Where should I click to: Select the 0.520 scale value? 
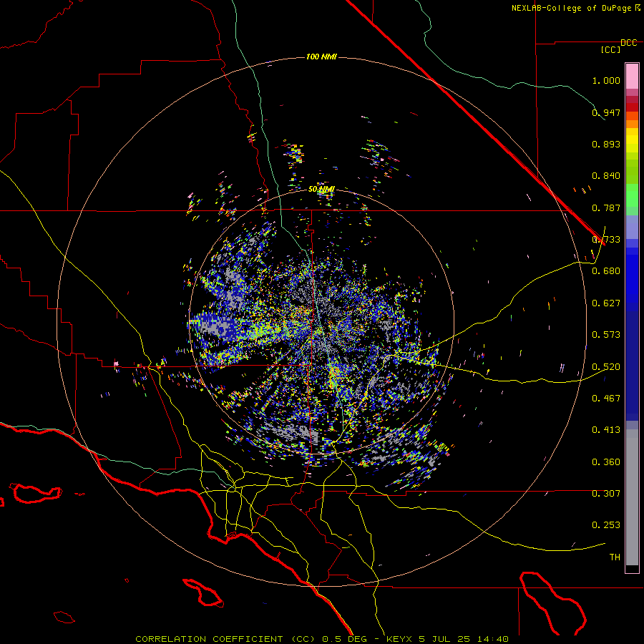pyautogui.click(x=606, y=367)
